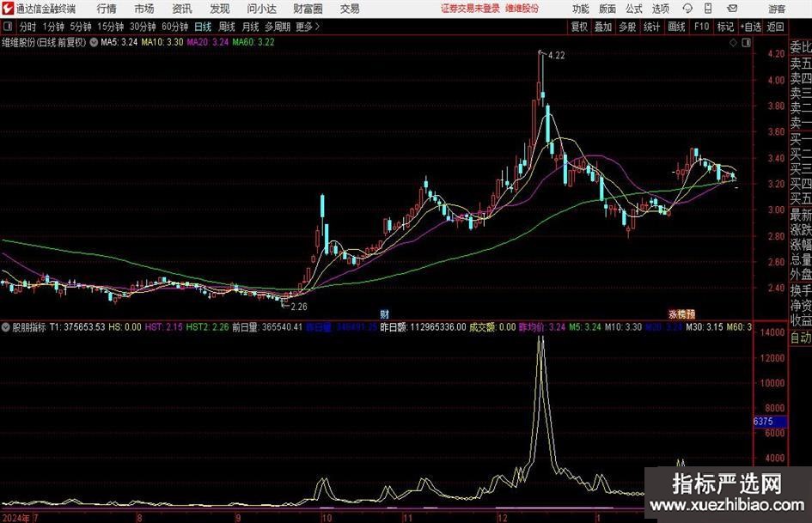Switch to the 周线 weekly tab
The image size is (812, 523).
pos(227,27)
